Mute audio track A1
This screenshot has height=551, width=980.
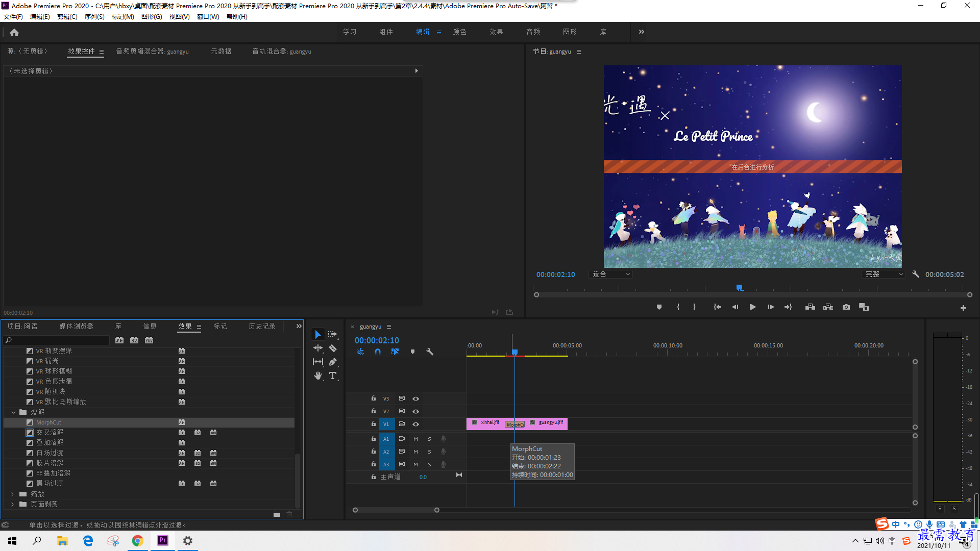415,439
